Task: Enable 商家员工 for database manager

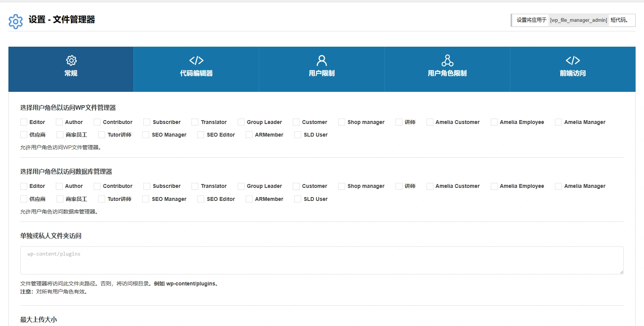Action: coord(60,199)
